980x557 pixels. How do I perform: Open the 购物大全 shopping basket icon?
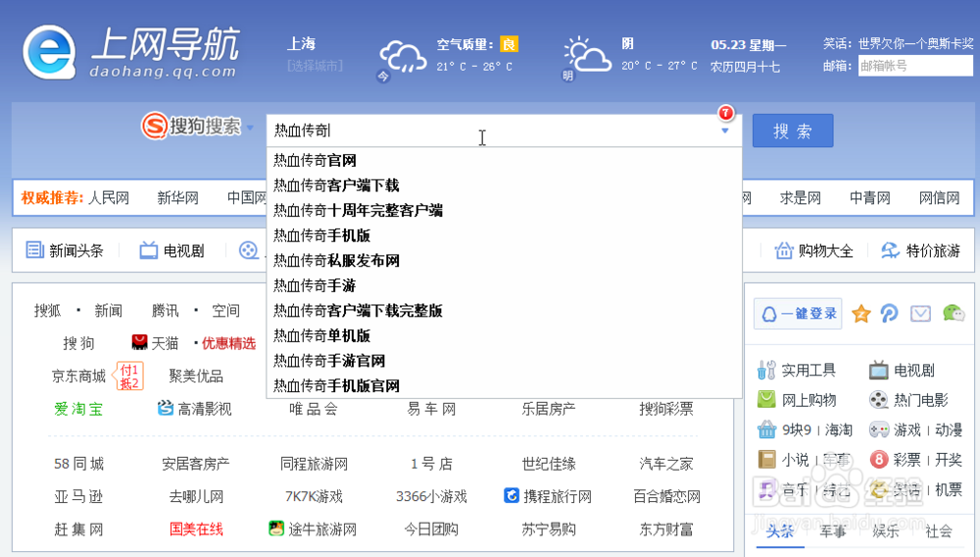point(784,251)
